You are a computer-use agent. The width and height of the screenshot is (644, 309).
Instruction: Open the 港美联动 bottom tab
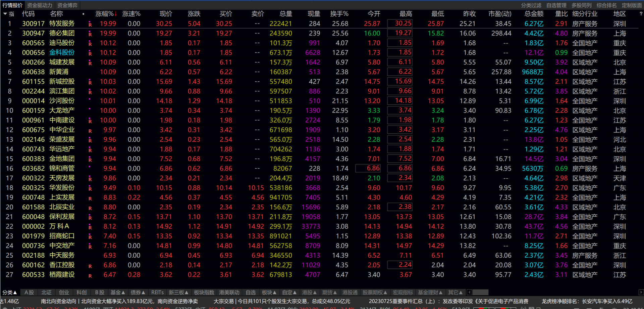pyautogui.click(x=229, y=293)
